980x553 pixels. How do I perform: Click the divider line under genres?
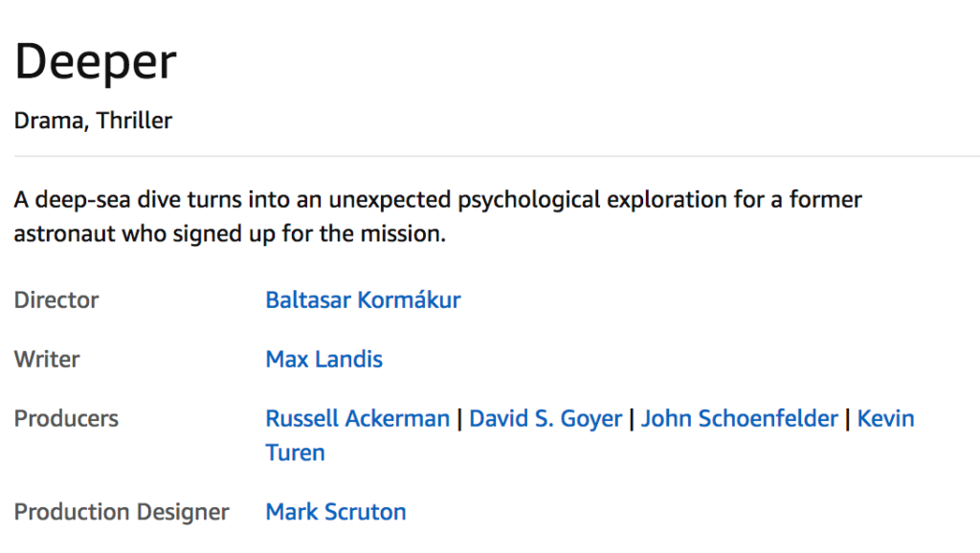497,156
